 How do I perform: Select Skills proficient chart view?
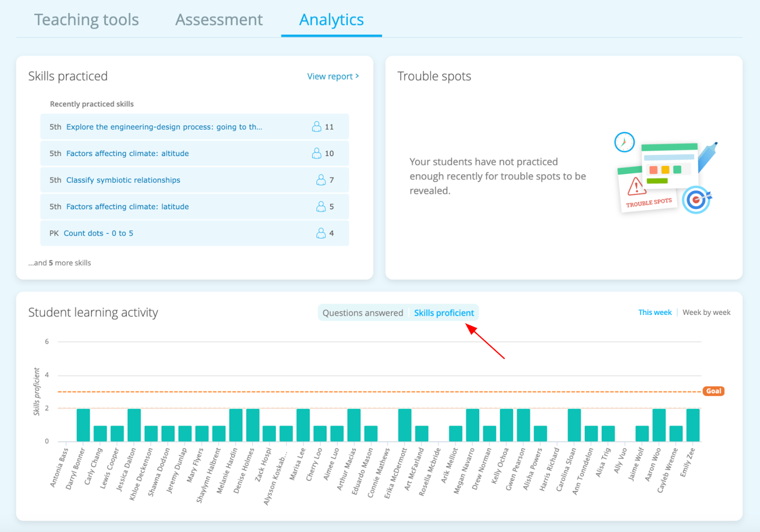point(444,313)
